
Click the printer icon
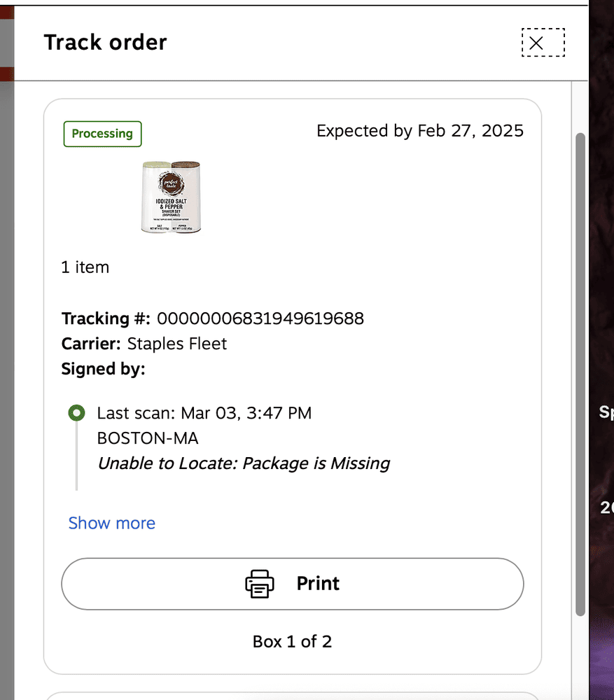(260, 584)
